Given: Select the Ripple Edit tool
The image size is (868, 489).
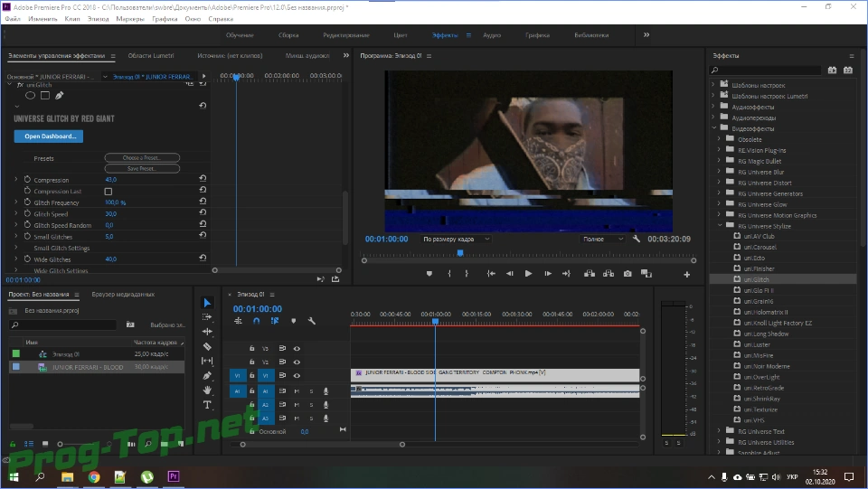Looking at the screenshot, I should 207,332.
